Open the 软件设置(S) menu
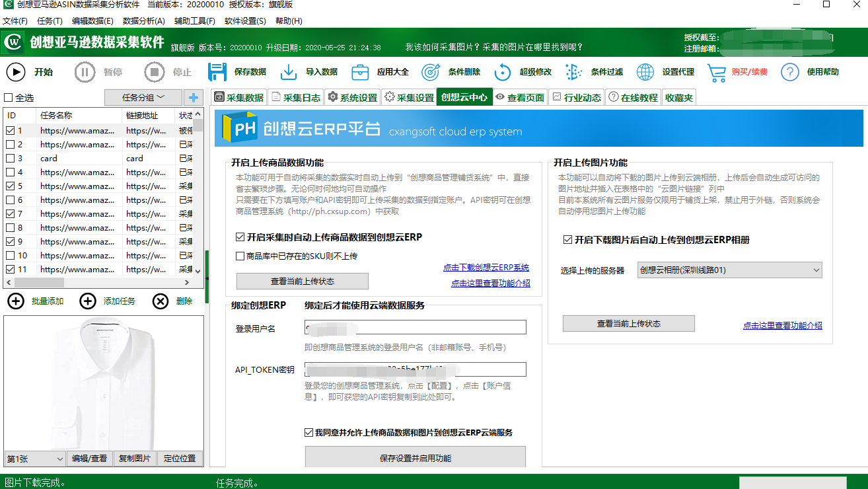 245,21
